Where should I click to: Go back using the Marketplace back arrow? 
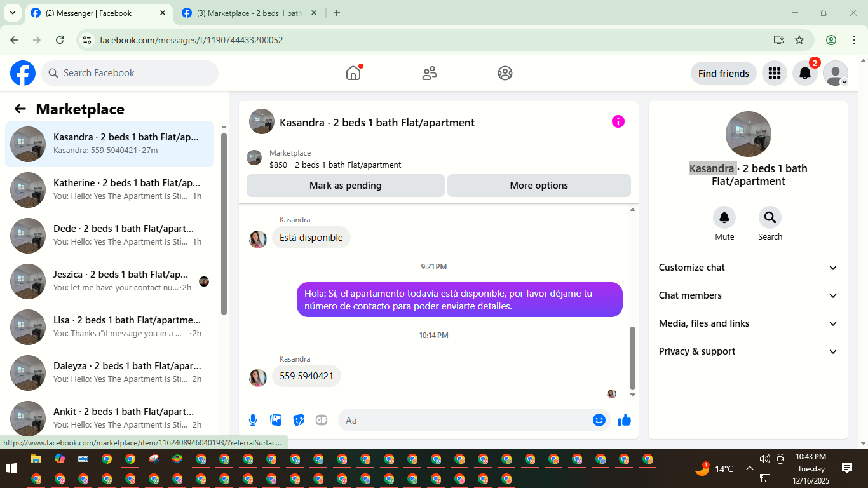pos(20,109)
